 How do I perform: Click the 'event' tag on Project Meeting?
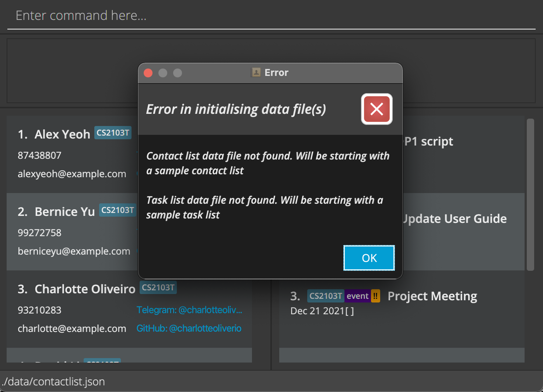pyautogui.click(x=357, y=296)
